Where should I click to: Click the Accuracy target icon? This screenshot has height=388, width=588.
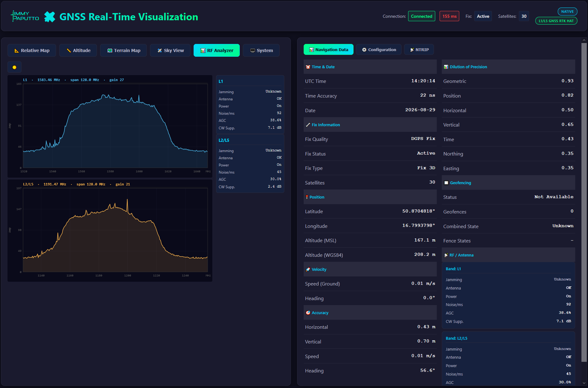click(308, 313)
